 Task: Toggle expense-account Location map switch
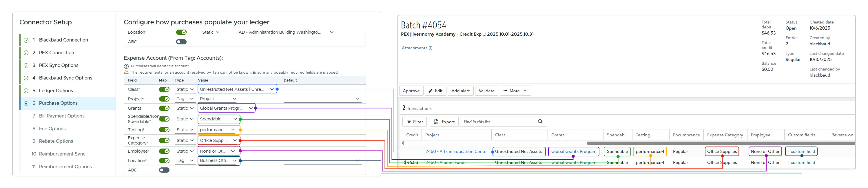coord(164,161)
